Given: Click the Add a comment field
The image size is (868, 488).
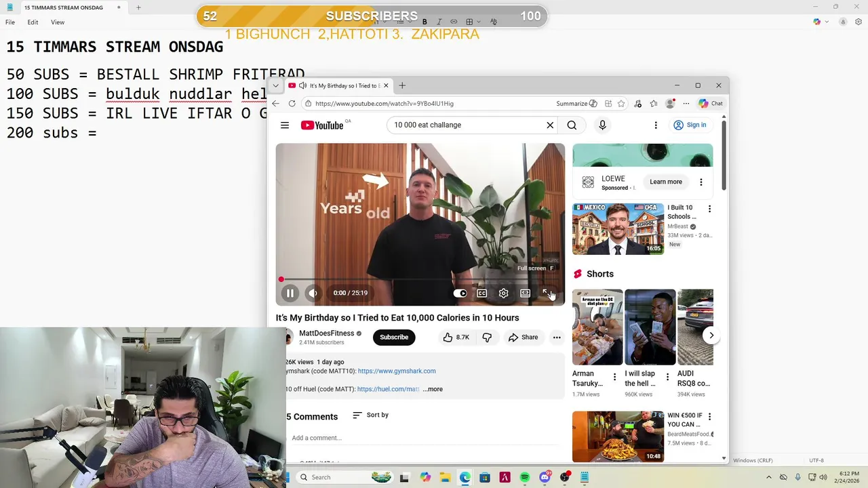Looking at the screenshot, I should click(x=424, y=438).
